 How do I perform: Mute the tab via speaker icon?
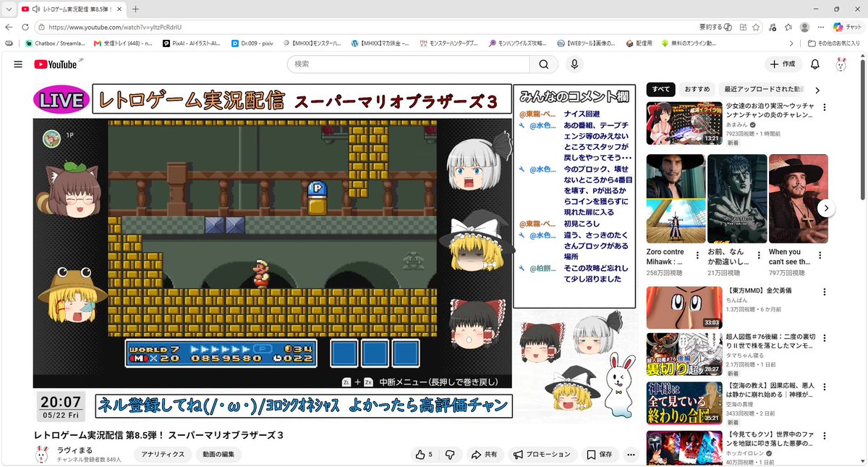pyautogui.click(x=35, y=9)
